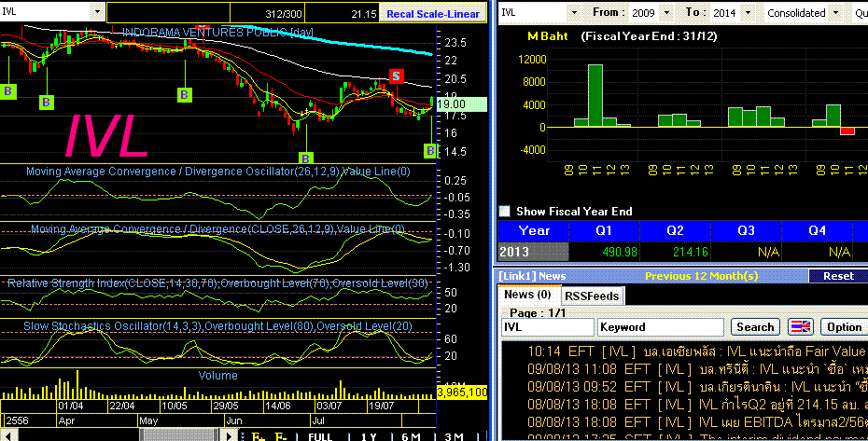Open the news Option button
This screenshot has width=868, height=441.
click(844, 327)
